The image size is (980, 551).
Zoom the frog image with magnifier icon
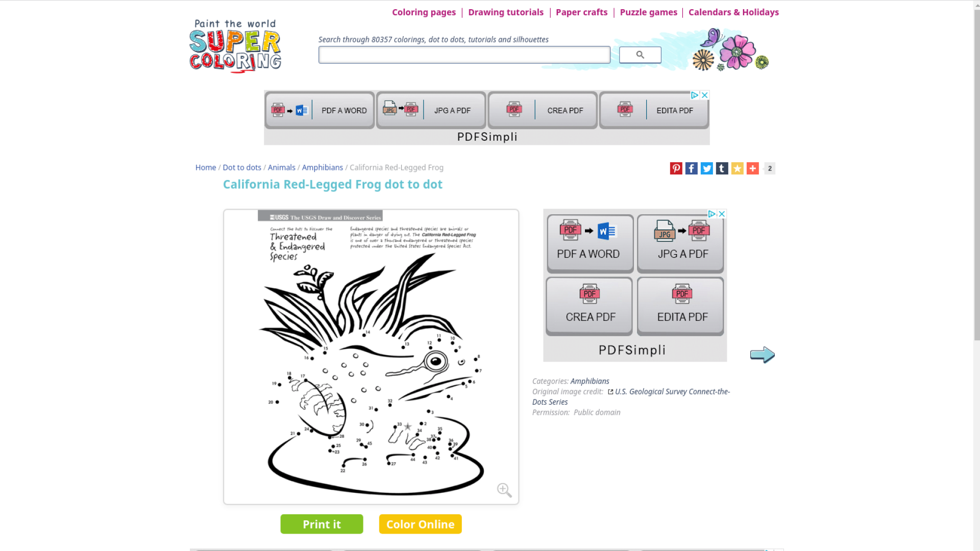coord(504,490)
